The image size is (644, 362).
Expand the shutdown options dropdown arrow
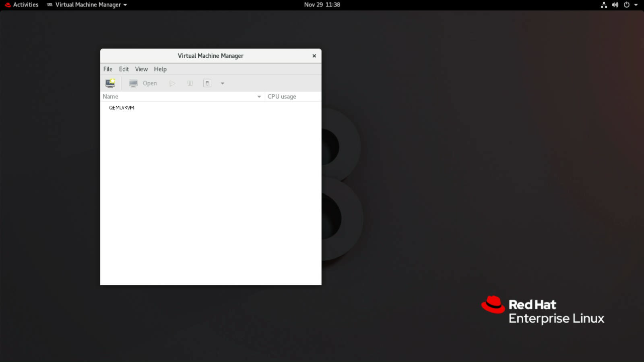222,84
